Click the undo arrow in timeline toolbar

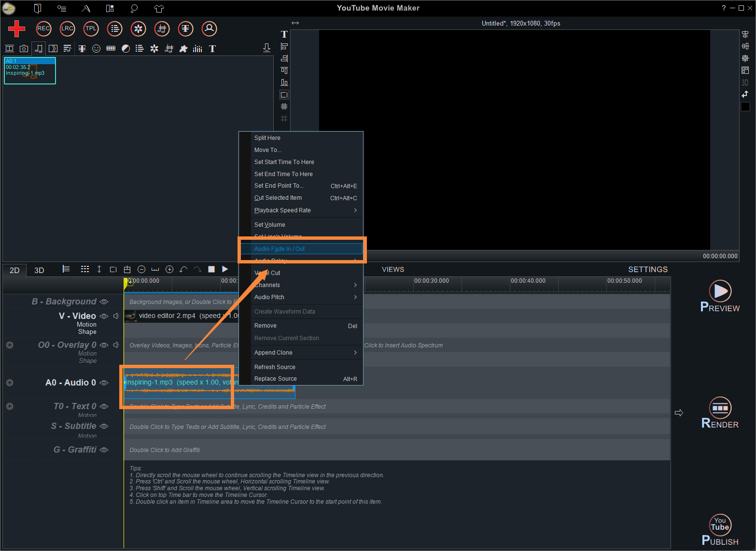click(183, 269)
